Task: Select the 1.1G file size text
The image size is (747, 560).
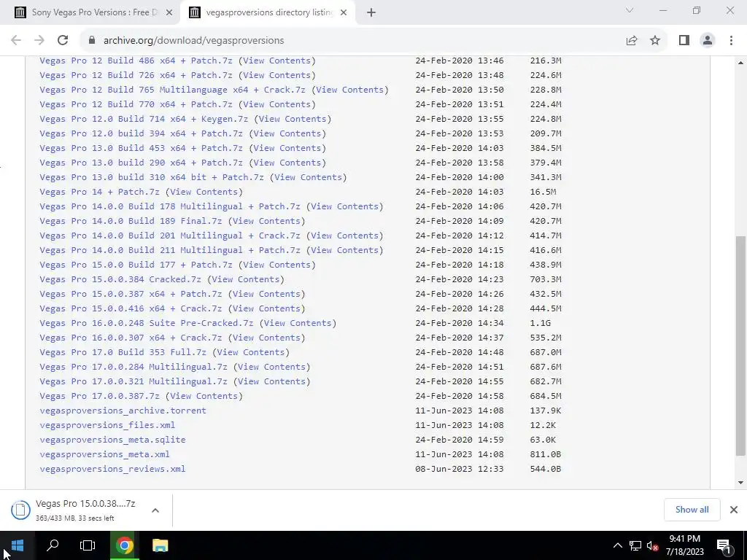Action: pyautogui.click(x=541, y=323)
